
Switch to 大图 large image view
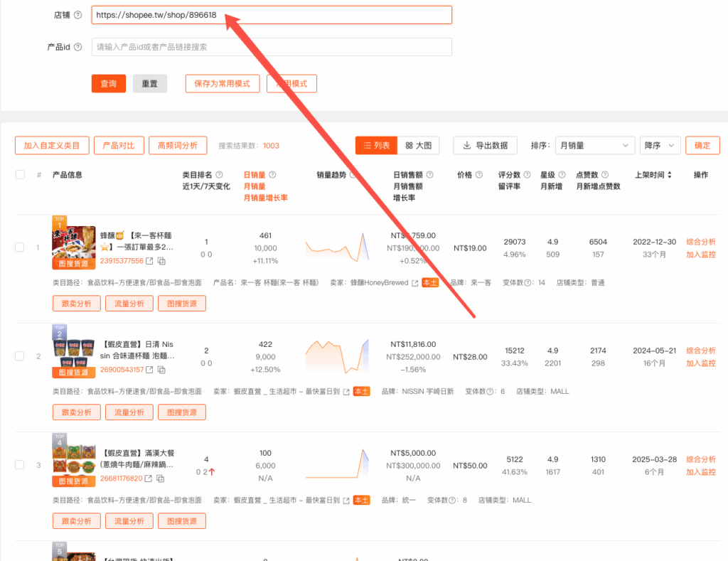click(418, 145)
